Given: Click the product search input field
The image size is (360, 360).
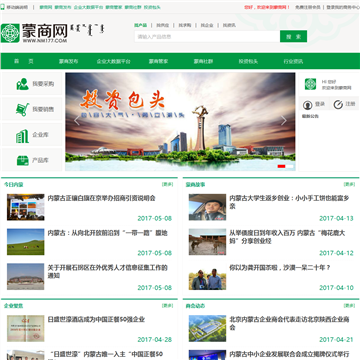Looking at the screenshot, I should point(207,37).
